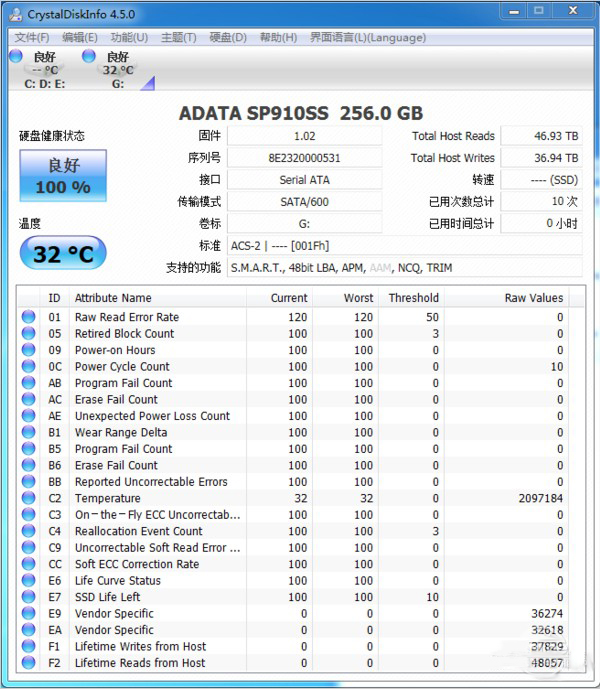Select the Temperature raw value 2097184
The width and height of the screenshot is (600, 689).
[x=540, y=498]
